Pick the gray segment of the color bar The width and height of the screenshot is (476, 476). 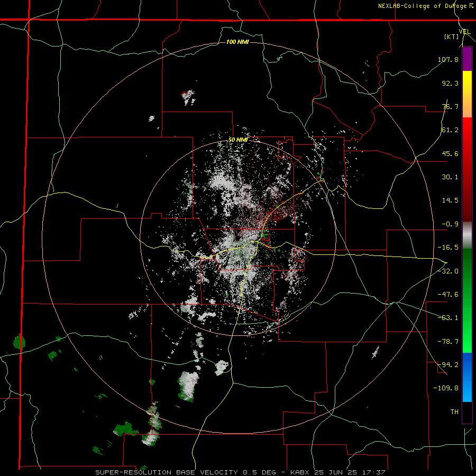point(467,235)
